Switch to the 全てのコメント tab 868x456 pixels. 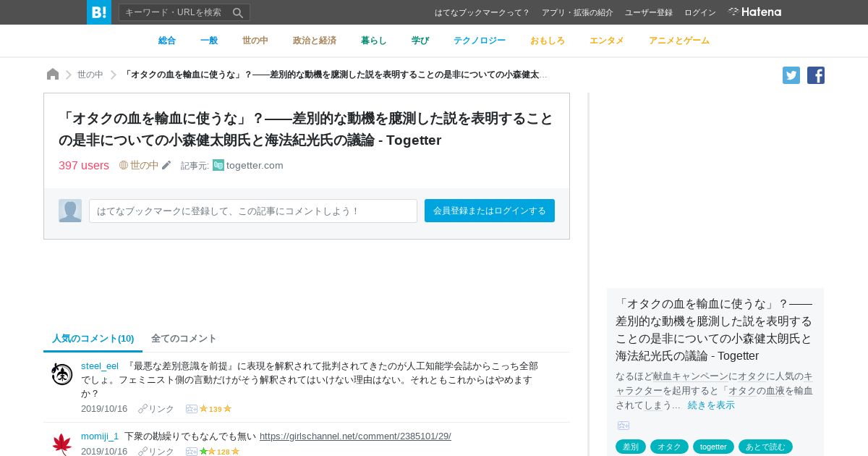pos(184,338)
